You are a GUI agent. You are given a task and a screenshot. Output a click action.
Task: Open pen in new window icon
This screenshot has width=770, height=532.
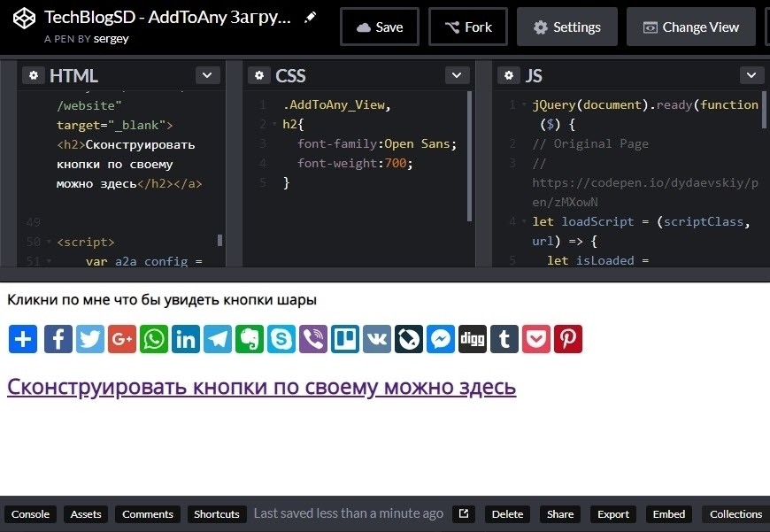pos(464,513)
